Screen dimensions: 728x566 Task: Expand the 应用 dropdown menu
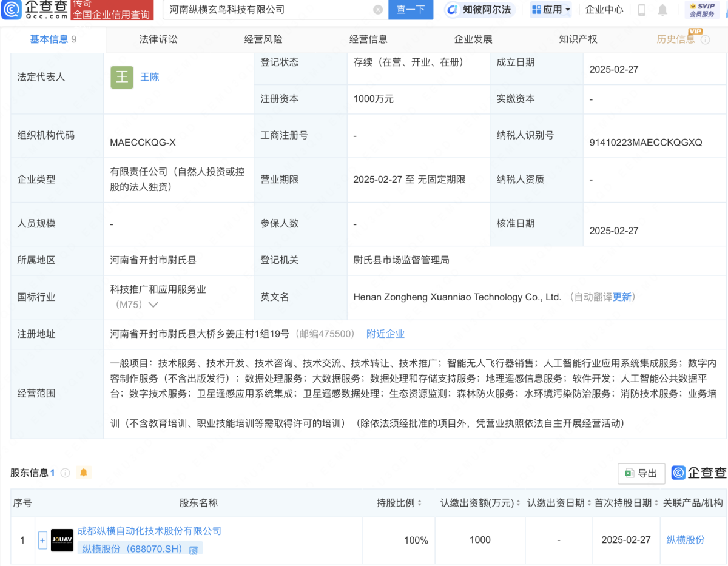tap(551, 10)
